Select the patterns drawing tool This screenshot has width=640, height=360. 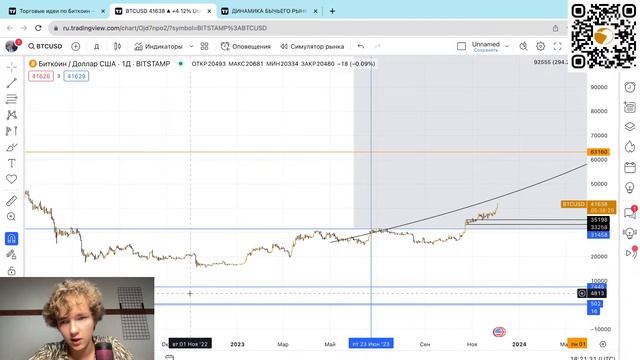11,115
